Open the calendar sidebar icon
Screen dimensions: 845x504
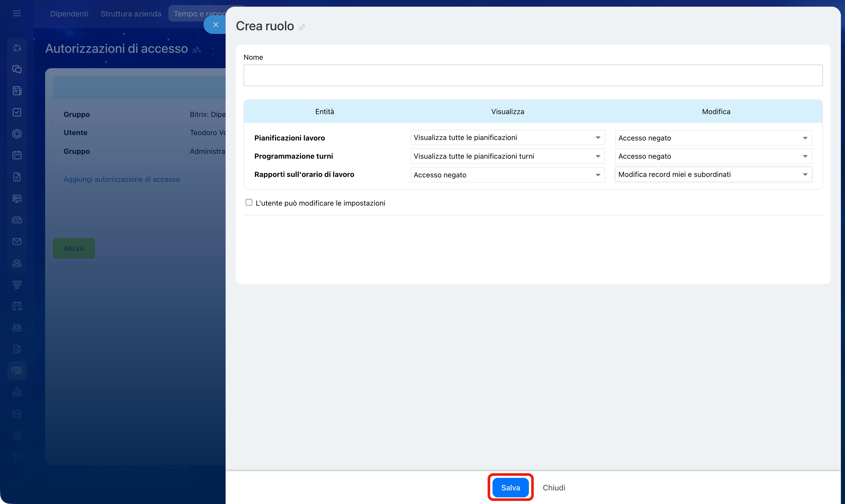(17, 155)
